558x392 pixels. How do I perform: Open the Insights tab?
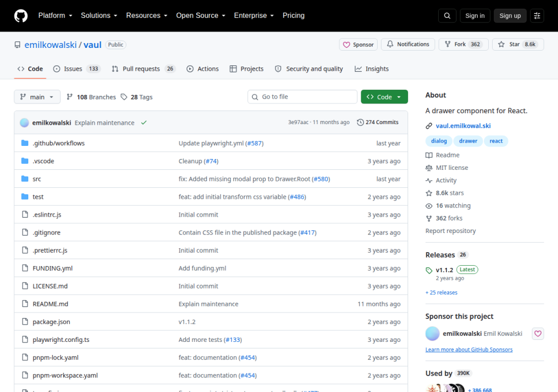[372, 69]
